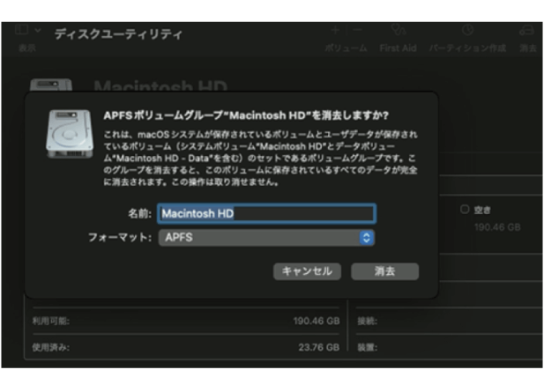Click the minus remove volume icon

358,32
